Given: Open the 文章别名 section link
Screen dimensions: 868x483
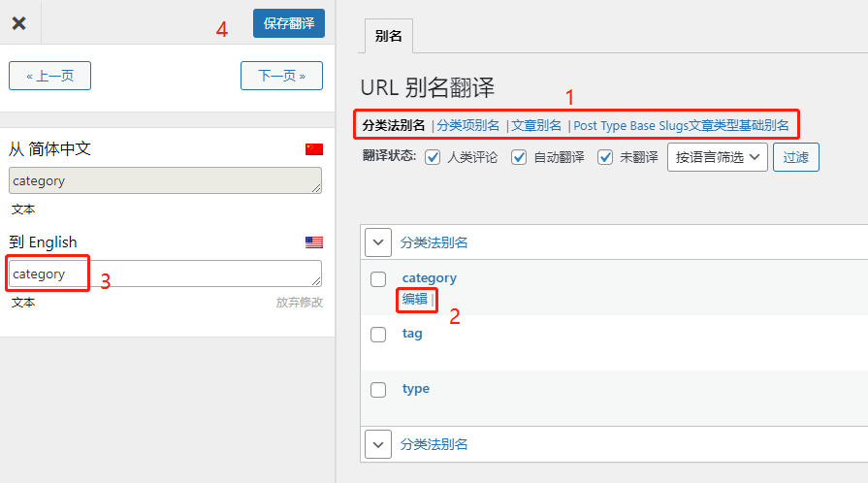Looking at the screenshot, I should [x=536, y=125].
